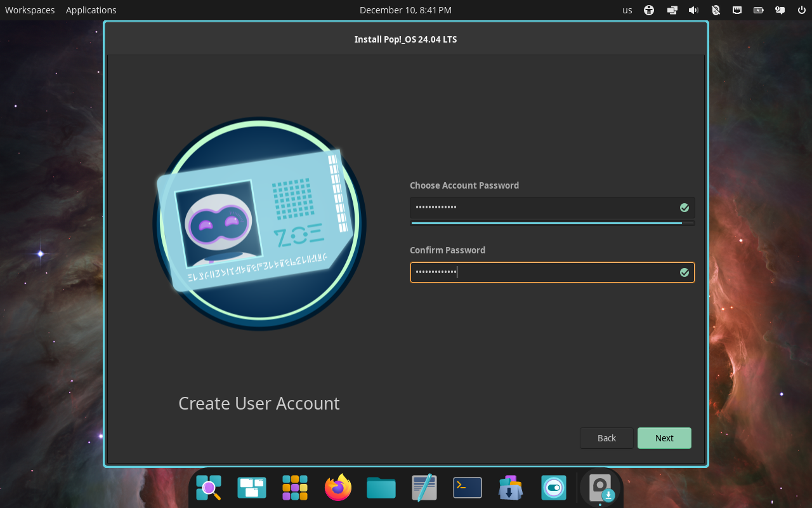Open COSMIC Settings from the dock

(x=553, y=488)
